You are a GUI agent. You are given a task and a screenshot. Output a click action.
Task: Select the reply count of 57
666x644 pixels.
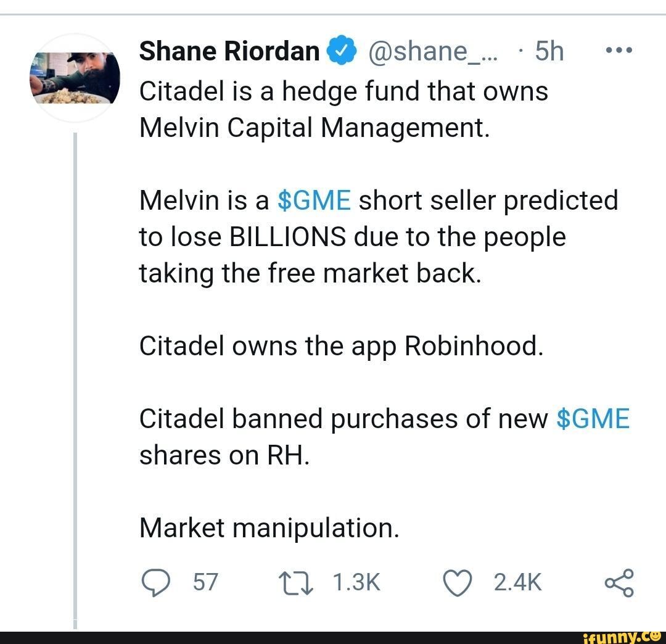coord(204,580)
